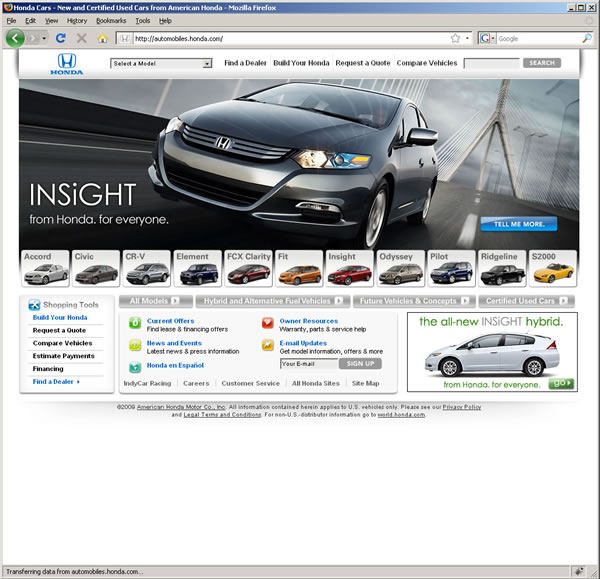The image size is (600, 579).
Task: Click the Honda logo in the header
Action: coord(68,64)
